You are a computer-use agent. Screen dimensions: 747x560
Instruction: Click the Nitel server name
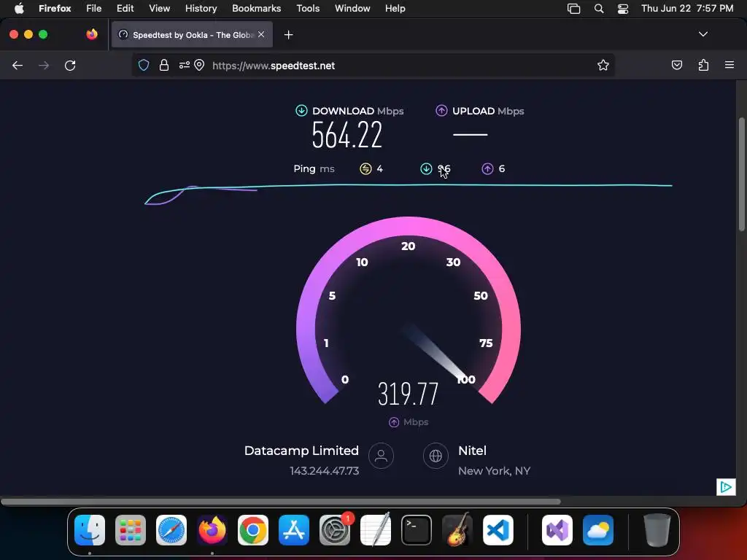click(472, 451)
